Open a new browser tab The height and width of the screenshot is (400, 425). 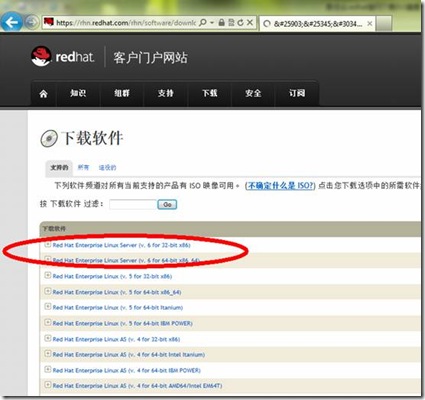pos(384,23)
